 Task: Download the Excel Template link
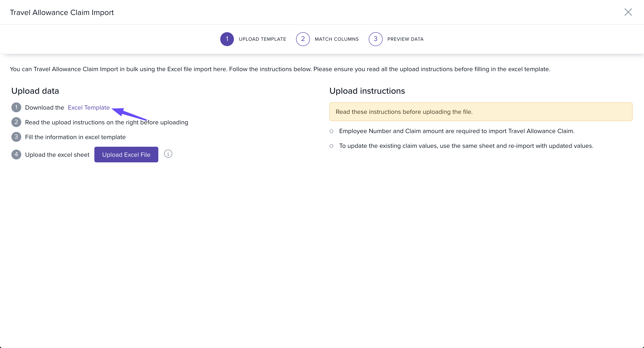tap(89, 108)
